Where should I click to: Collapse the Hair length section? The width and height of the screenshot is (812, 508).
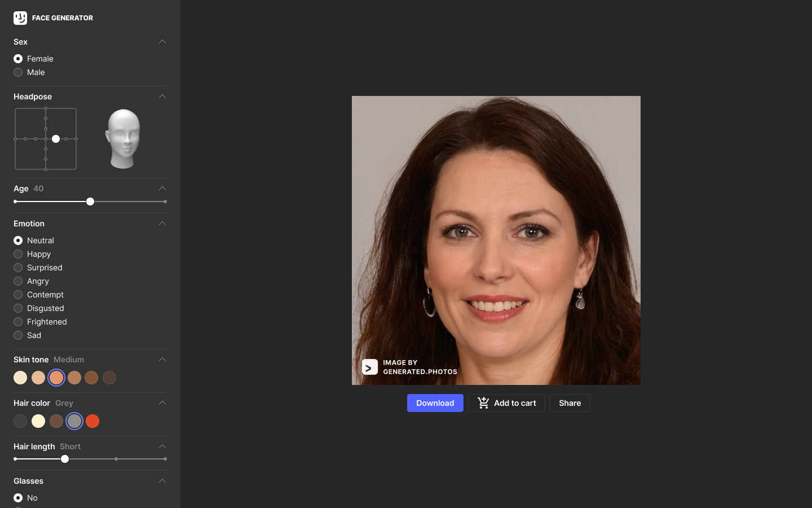tap(162, 446)
